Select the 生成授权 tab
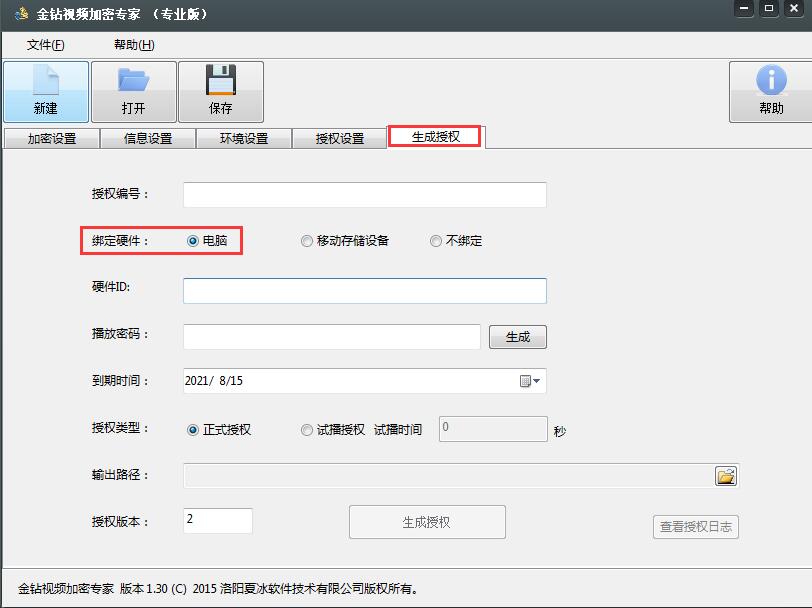 [436, 137]
